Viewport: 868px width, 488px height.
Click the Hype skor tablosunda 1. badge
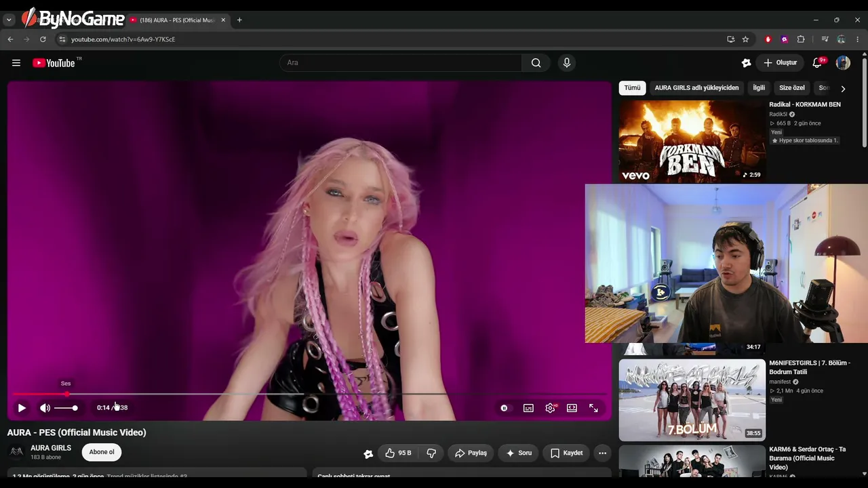point(805,140)
